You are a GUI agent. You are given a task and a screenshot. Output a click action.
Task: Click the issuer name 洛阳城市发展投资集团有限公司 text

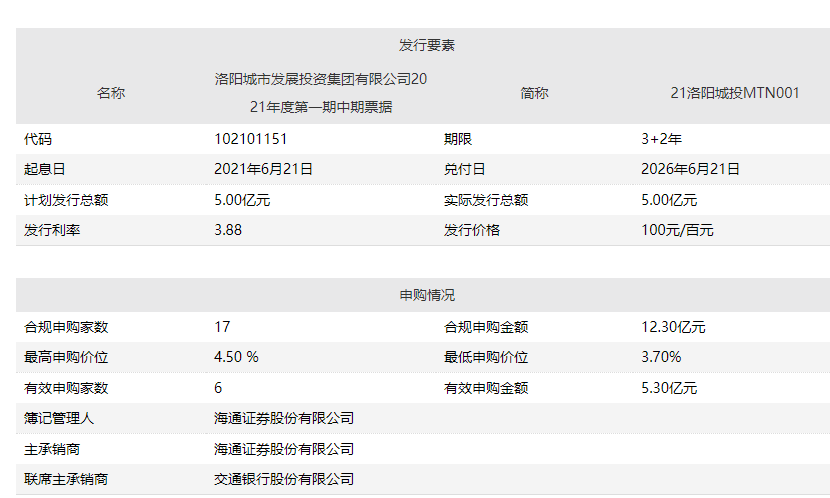(x=313, y=79)
